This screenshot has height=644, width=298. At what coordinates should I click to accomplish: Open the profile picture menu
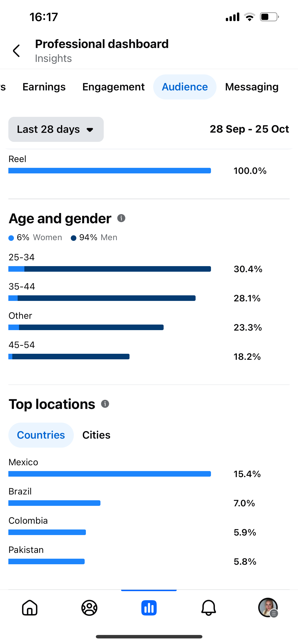(x=268, y=608)
